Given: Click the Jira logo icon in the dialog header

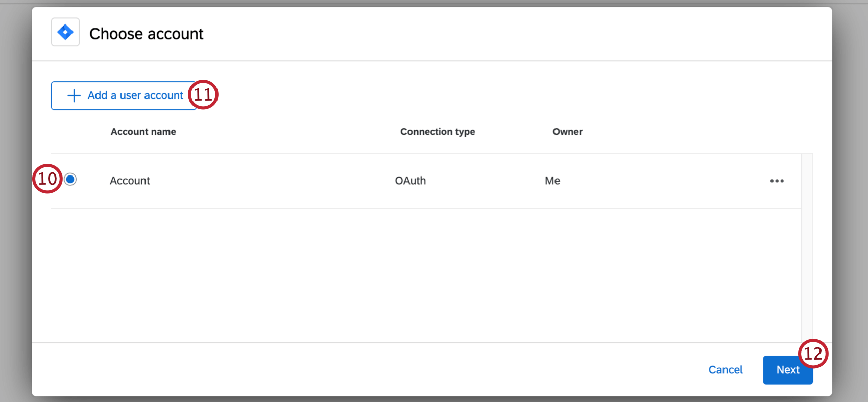Looking at the screenshot, I should pos(65,32).
